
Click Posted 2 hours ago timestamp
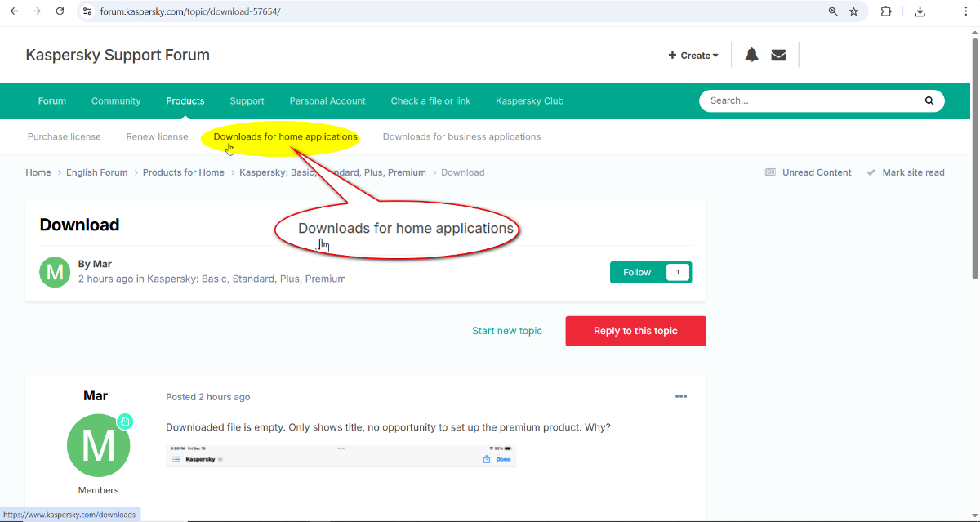coord(208,397)
